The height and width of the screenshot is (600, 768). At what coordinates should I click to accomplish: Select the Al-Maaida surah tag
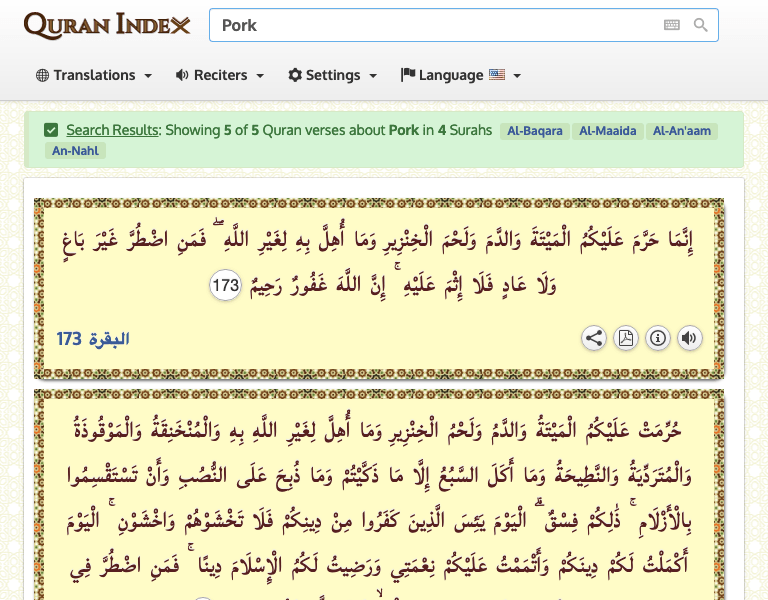click(609, 131)
